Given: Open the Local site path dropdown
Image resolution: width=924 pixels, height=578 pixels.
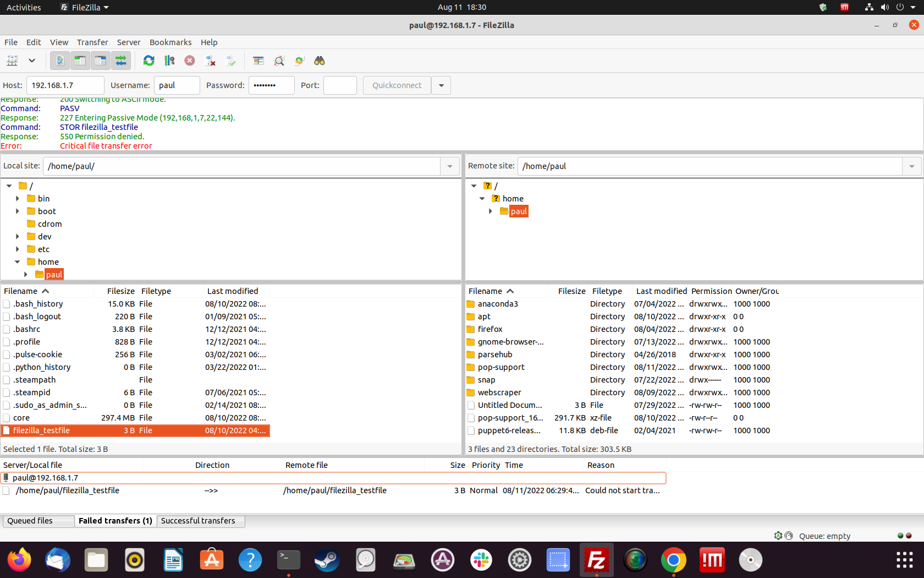Looking at the screenshot, I should click(x=450, y=166).
